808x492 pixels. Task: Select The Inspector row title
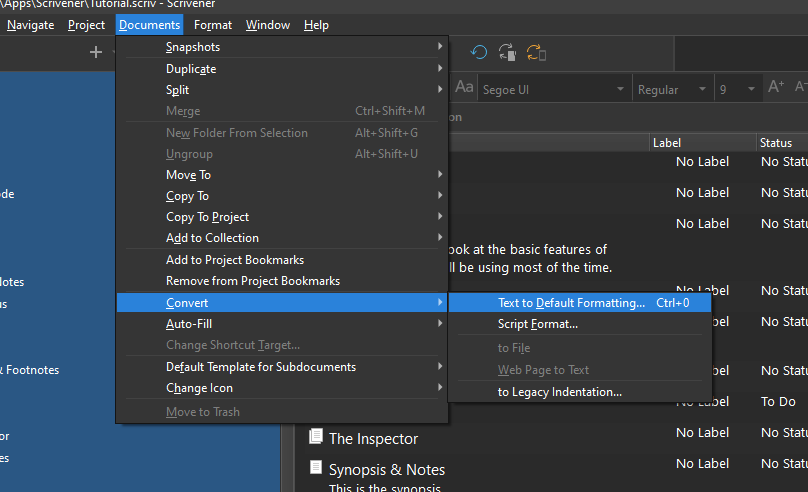click(x=373, y=438)
